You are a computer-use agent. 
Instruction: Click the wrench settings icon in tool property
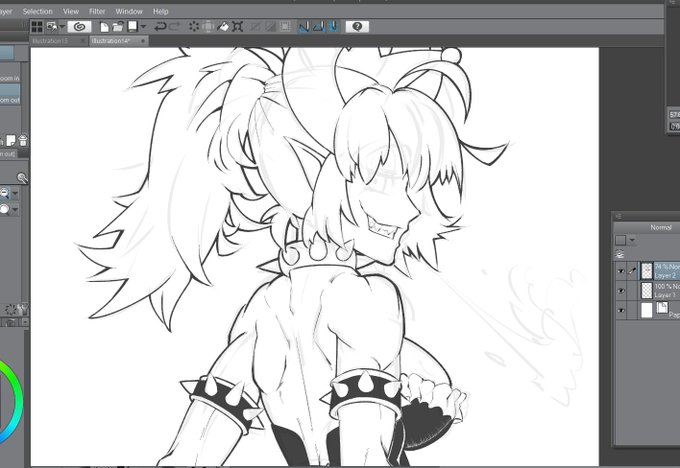(x=23, y=309)
